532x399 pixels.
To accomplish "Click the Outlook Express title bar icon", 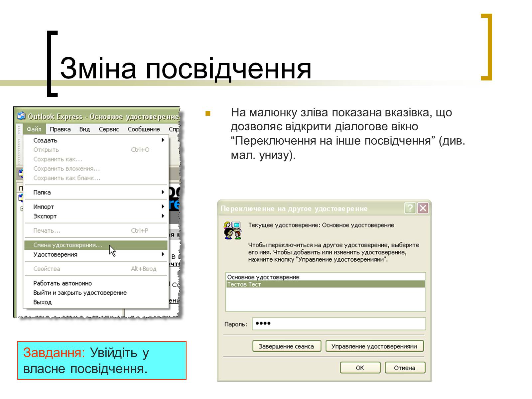I will click(x=21, y=116).
